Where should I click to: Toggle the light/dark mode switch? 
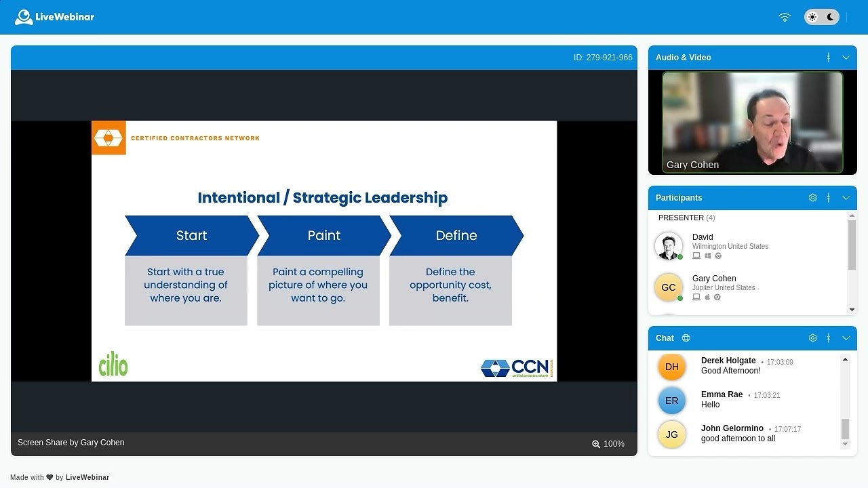click(x=821, y=17)
